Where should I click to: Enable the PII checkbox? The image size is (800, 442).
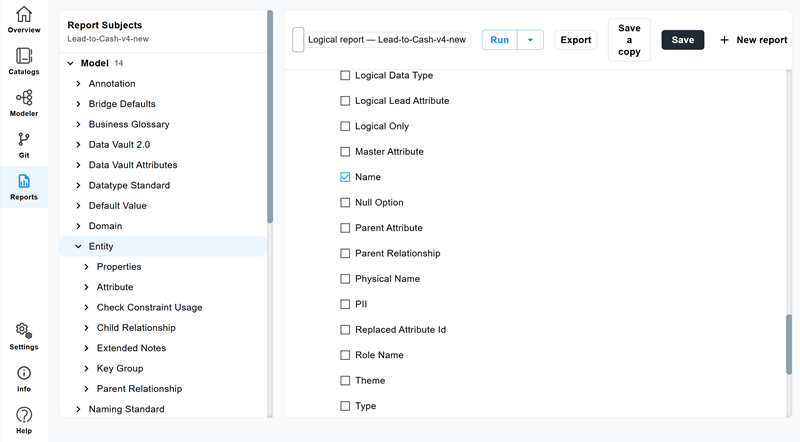coord(345,304)
